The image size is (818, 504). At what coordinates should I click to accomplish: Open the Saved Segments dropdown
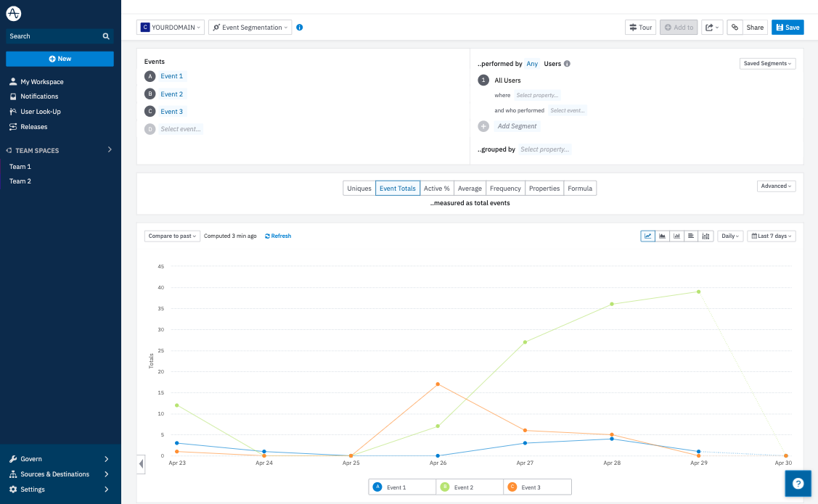767,64
